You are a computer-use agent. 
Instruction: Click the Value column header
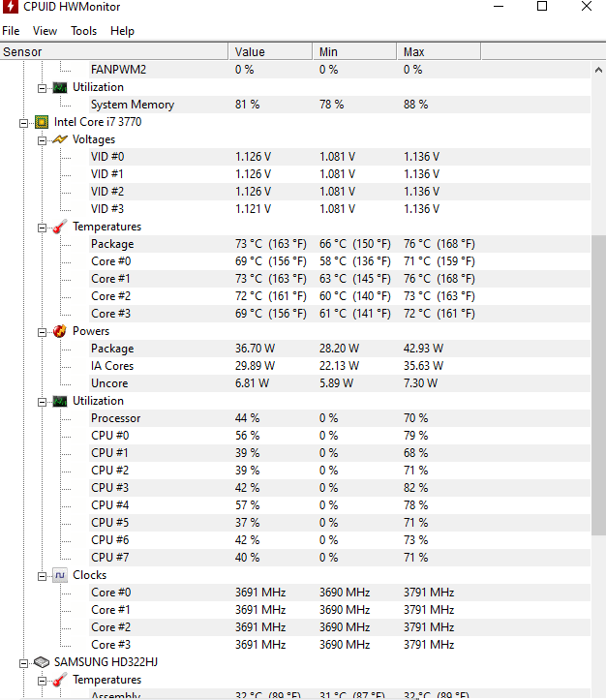[270, 51]
